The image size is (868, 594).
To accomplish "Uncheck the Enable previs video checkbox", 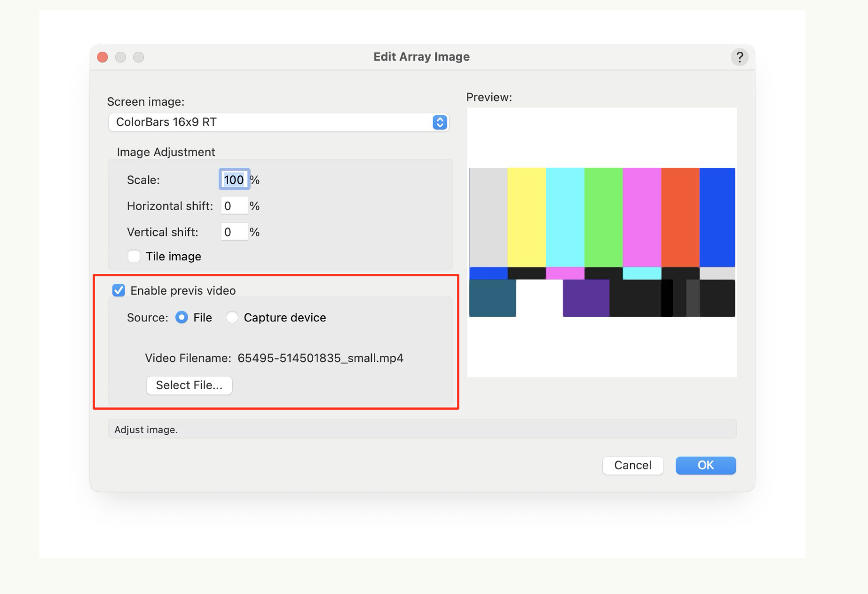I will [119, 290].
